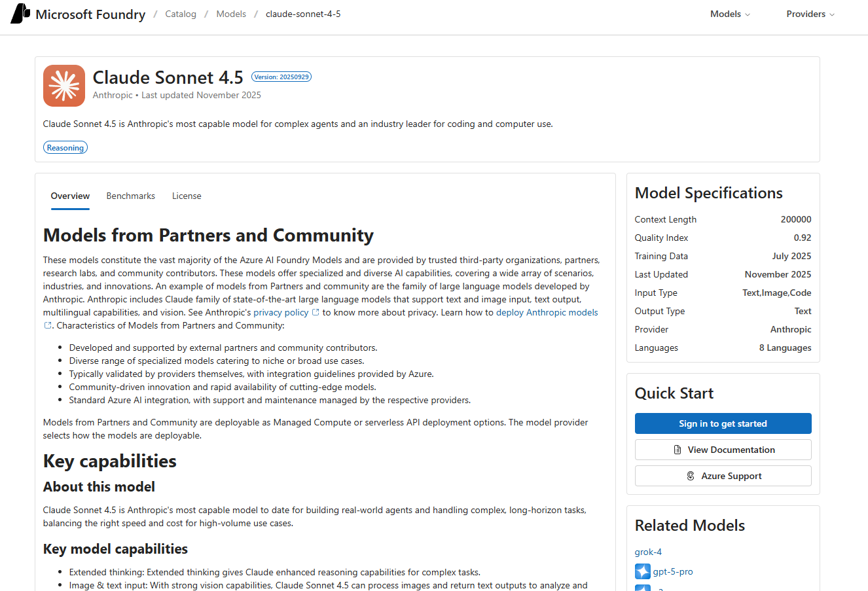868x591 pixels.
Task: Click the external link icon after privacy policy
Action: click(316, 312)
